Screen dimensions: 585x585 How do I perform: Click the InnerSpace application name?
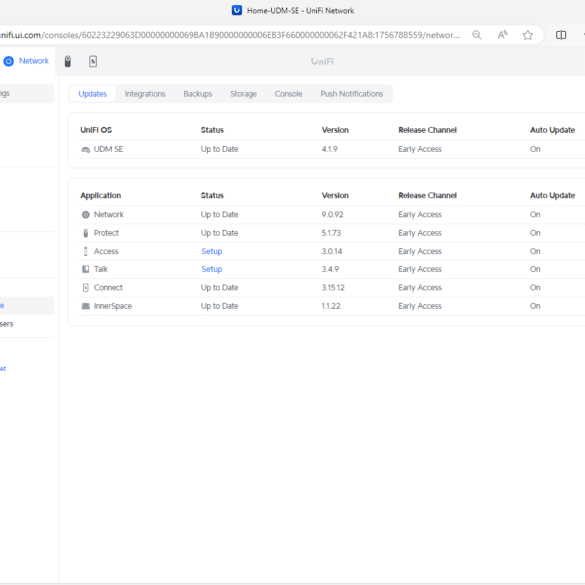coord(113,306)
